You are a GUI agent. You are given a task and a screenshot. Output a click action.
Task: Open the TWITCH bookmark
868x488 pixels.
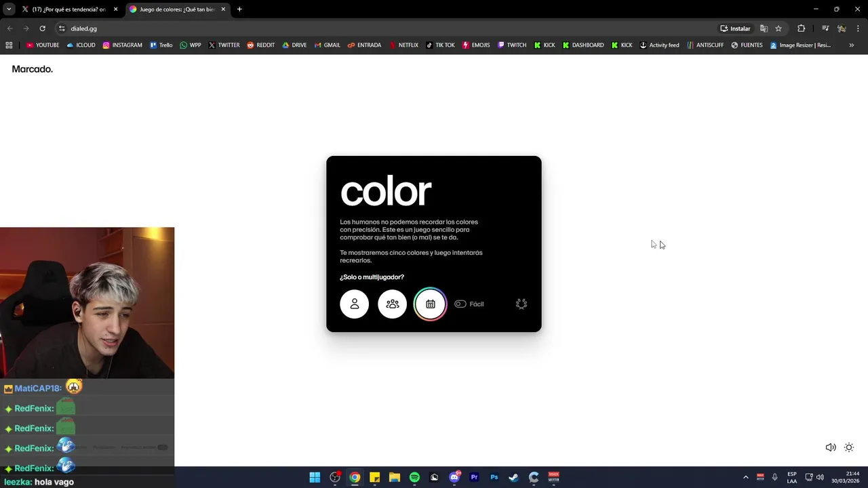click(511, 45)
